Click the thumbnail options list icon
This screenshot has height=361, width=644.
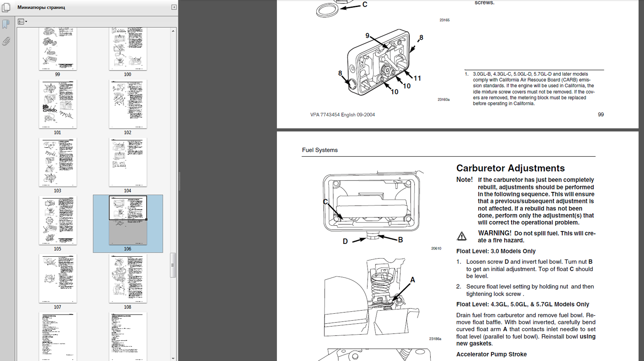point(21,22)
